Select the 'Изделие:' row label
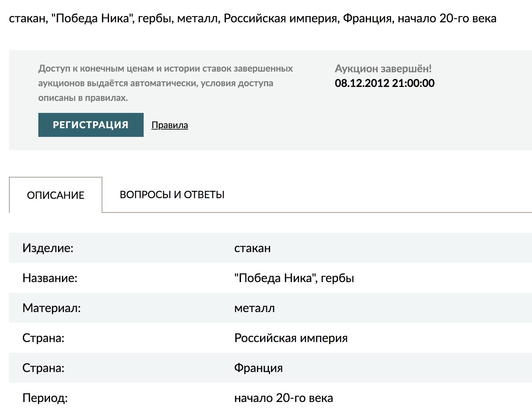The width and height of the screenshot is (532, 413). 48,248
